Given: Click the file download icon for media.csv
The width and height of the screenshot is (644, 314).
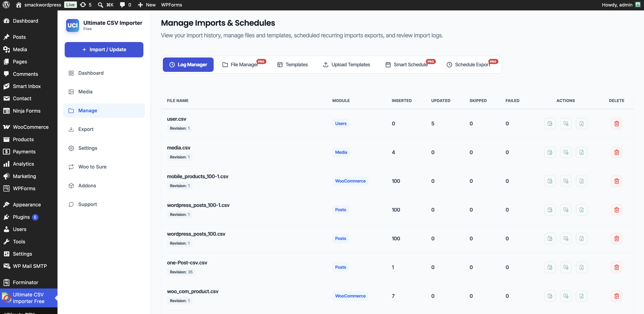Looking at the screenshot, I should (x=581, y=152).
